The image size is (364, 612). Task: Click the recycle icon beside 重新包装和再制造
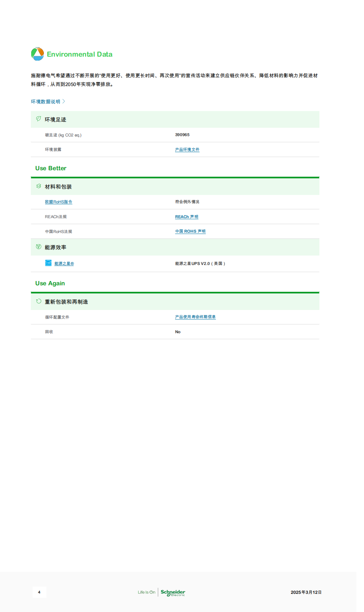click(38, 301)
